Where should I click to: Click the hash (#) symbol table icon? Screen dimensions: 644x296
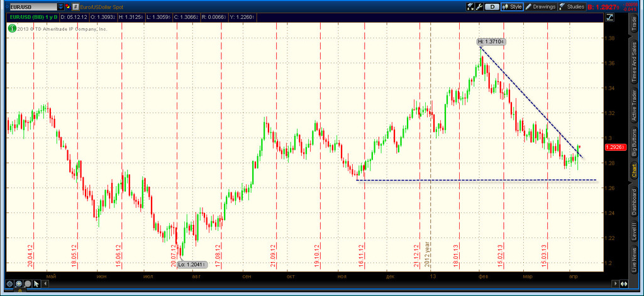[75, 6]
